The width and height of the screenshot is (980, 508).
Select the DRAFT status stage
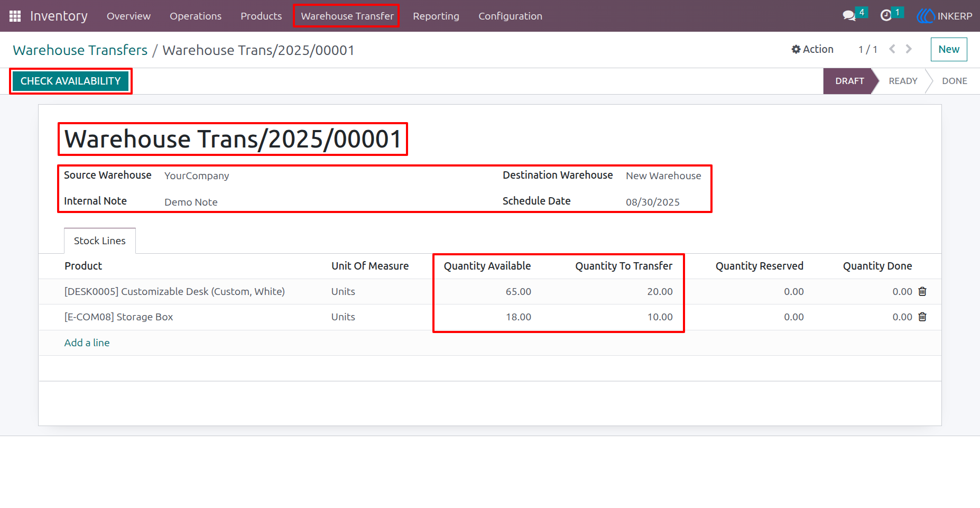[849, 81]
